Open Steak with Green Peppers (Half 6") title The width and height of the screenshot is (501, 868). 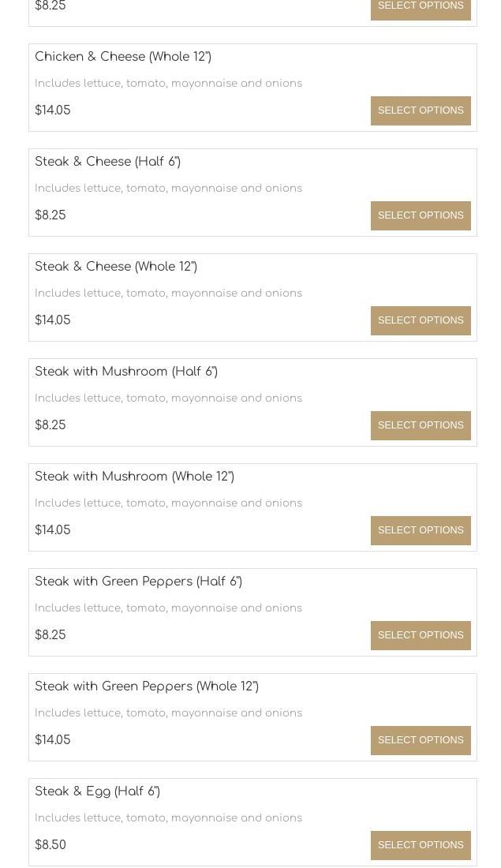click(x=138, y=582)
